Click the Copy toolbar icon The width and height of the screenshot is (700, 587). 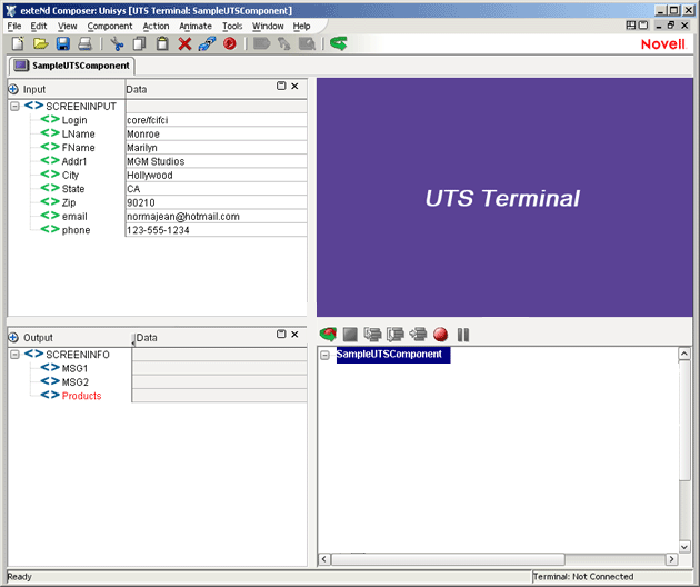(x=140, y=44)
